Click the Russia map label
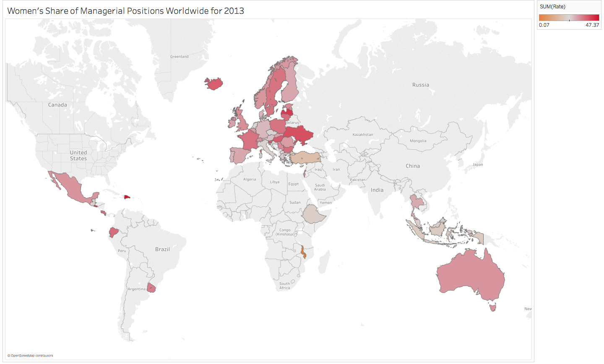The height and width of the screenshot is (364, 604). [x=420, y=85]
